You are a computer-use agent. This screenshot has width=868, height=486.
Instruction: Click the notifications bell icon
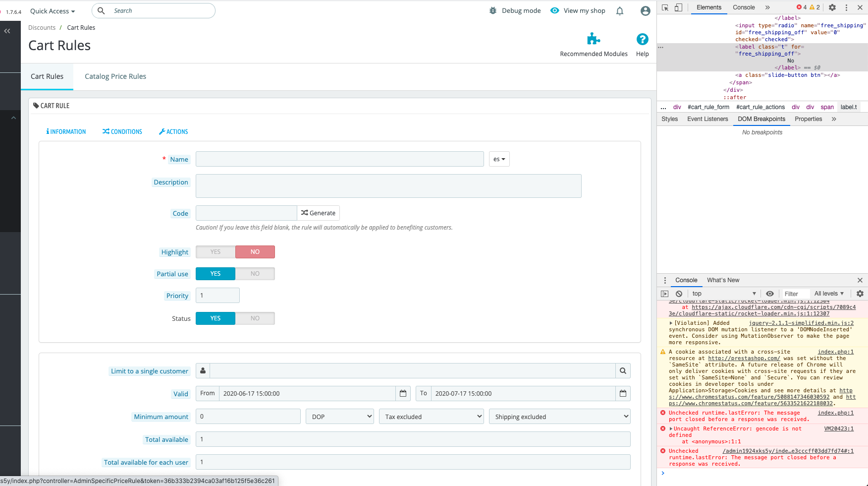[x=620, y=11]
